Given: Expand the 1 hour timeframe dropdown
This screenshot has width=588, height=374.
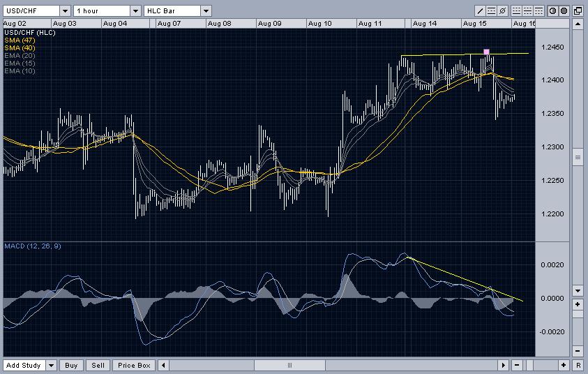Looking at the screenshot, I should coord(135,11).
